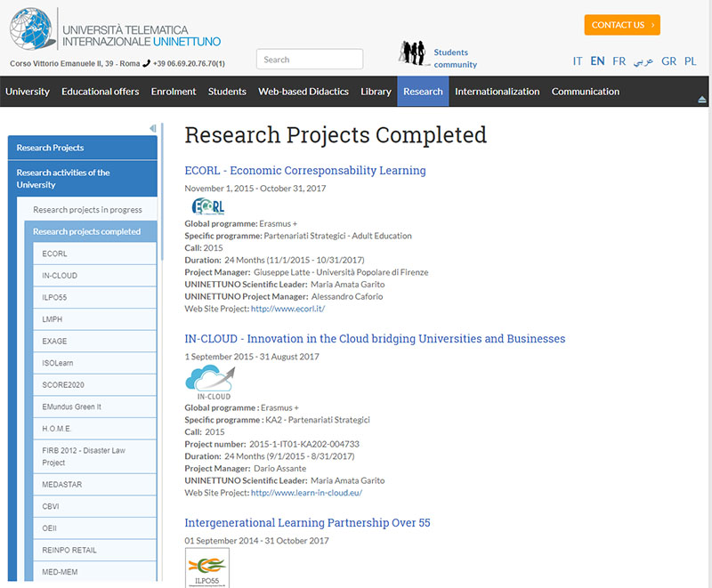712x588 pixels.
Task: Switch language to FR
Action: pyautogui.click(x=619, y=61)
